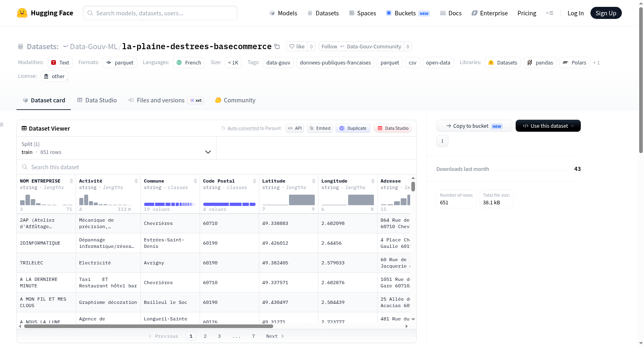
Task: Go to page 3 of the table
Action: [219, 336]
